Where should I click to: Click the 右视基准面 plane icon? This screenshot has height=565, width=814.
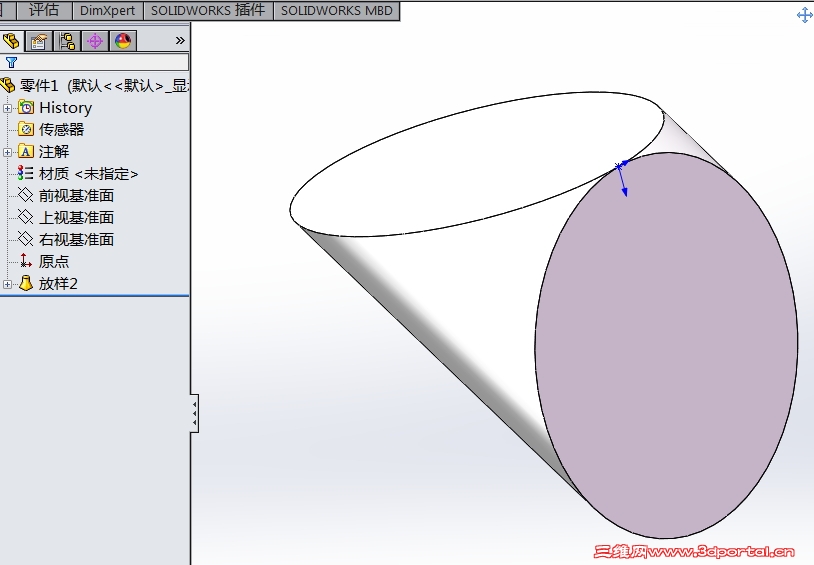[25, 238]
